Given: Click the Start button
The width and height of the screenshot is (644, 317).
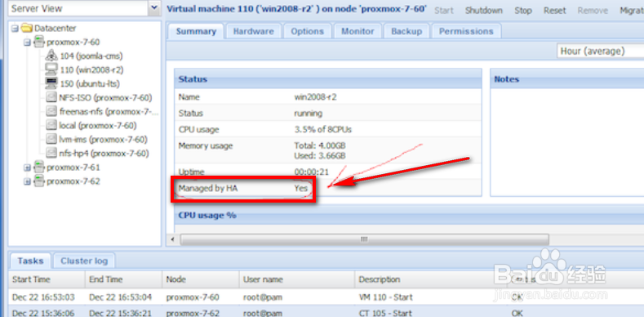Looking at the screenshot, I should pos(444,11).
